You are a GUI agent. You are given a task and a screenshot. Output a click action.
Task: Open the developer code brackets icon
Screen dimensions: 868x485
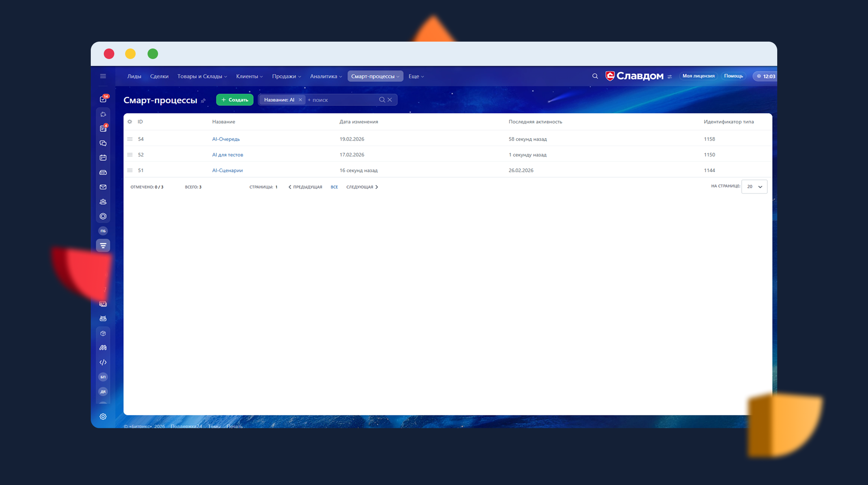pyautogui.click(x=103, y=362)
